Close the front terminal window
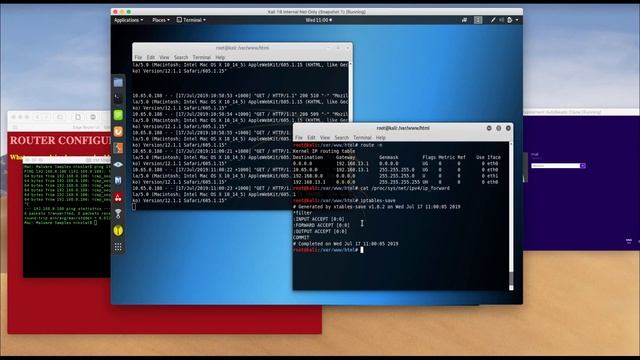Screen dimensions: 640x360 tap(508, 128)
